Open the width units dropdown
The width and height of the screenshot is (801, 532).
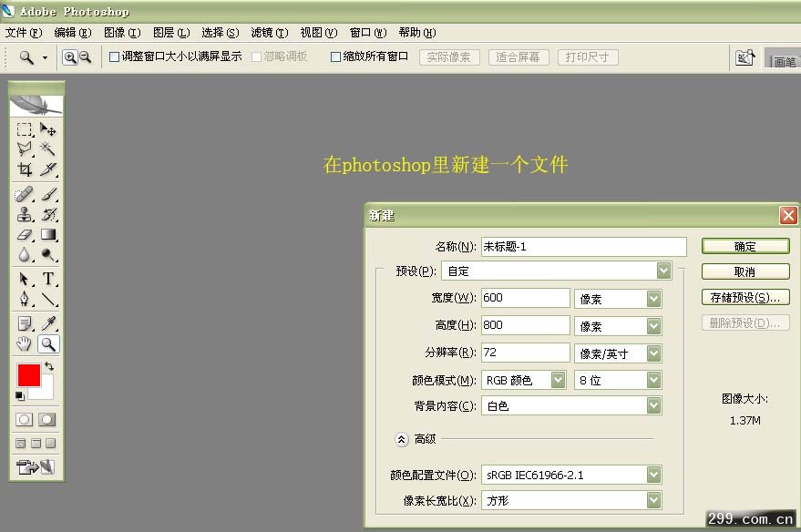618,299
